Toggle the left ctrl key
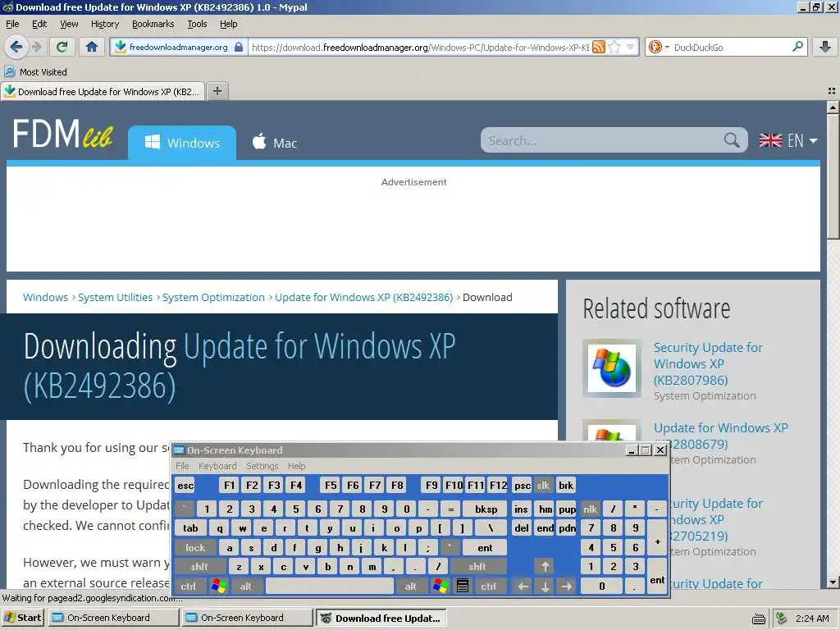This screenshot has height=630, width=840. [x=189, y=586]
